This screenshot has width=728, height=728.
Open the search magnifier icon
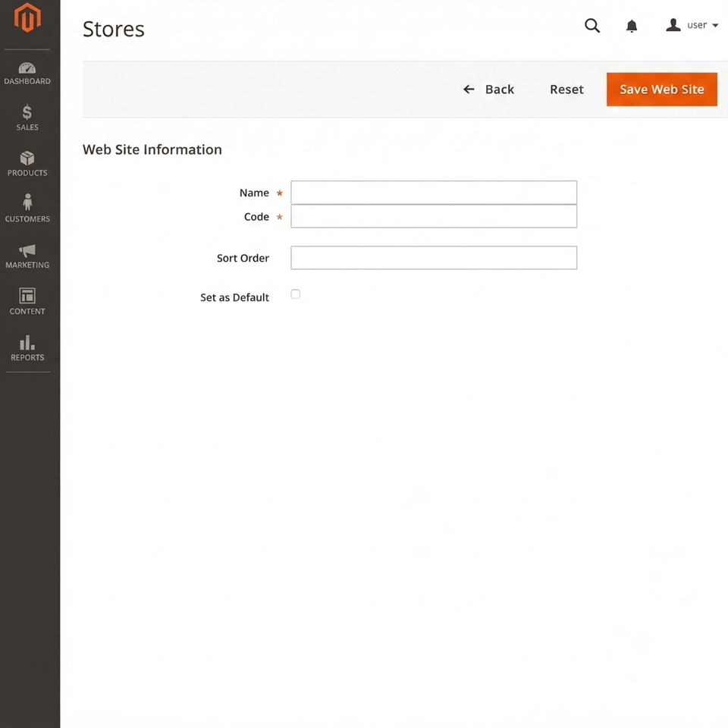tap(592, 26)
